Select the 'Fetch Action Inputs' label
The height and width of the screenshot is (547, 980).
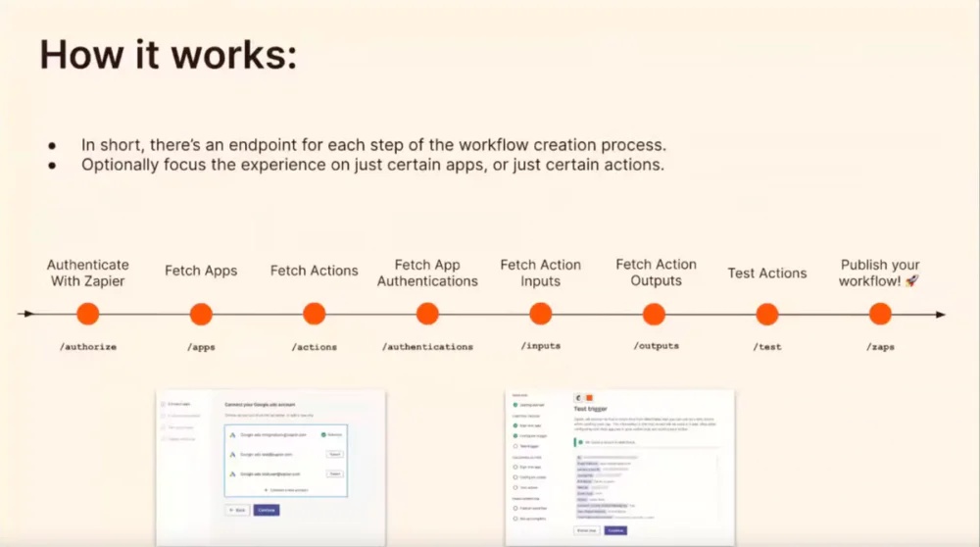(541, 273)
